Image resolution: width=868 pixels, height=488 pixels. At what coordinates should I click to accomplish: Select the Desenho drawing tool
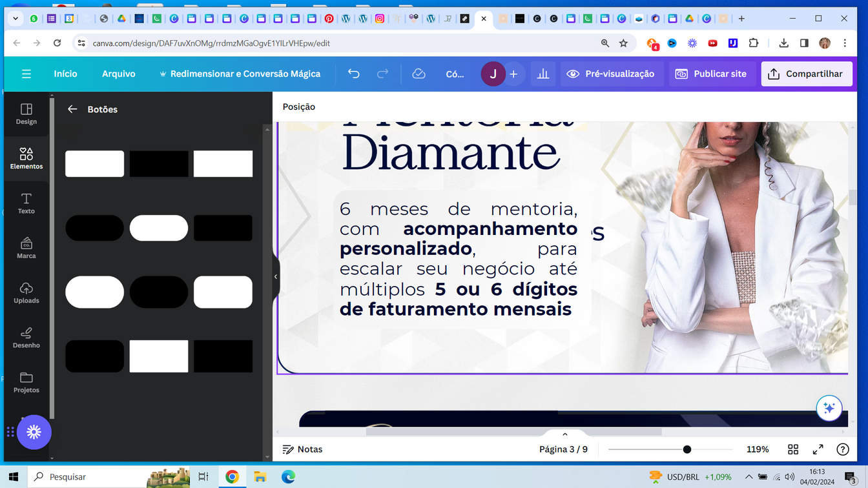click(26, 337)
